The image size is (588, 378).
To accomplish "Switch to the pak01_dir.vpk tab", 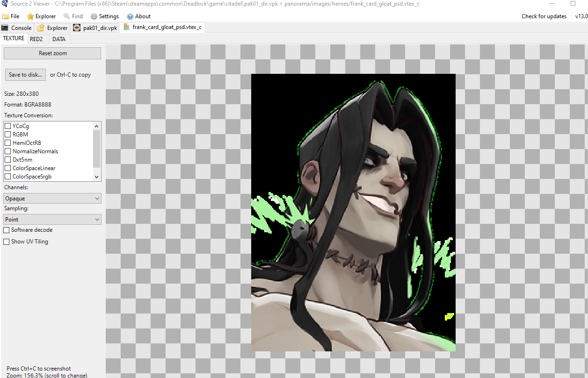I will coord(95,28).
